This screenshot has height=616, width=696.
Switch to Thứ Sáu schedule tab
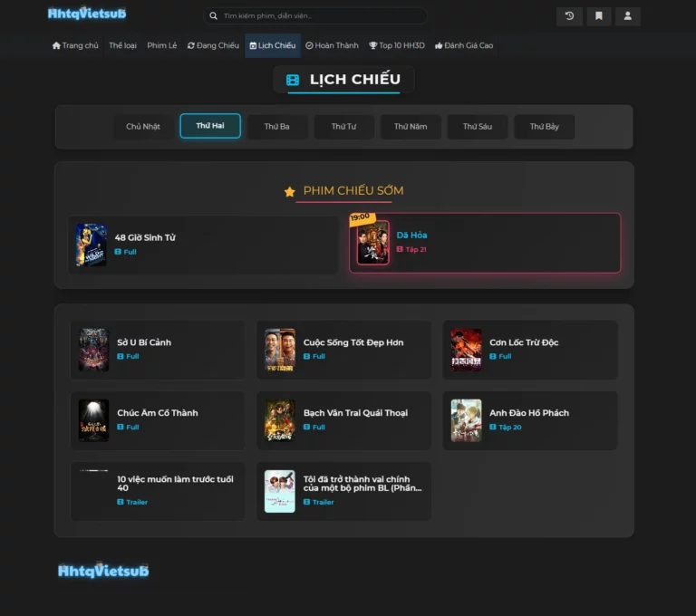pyautogui.click(x=478, y=127)
